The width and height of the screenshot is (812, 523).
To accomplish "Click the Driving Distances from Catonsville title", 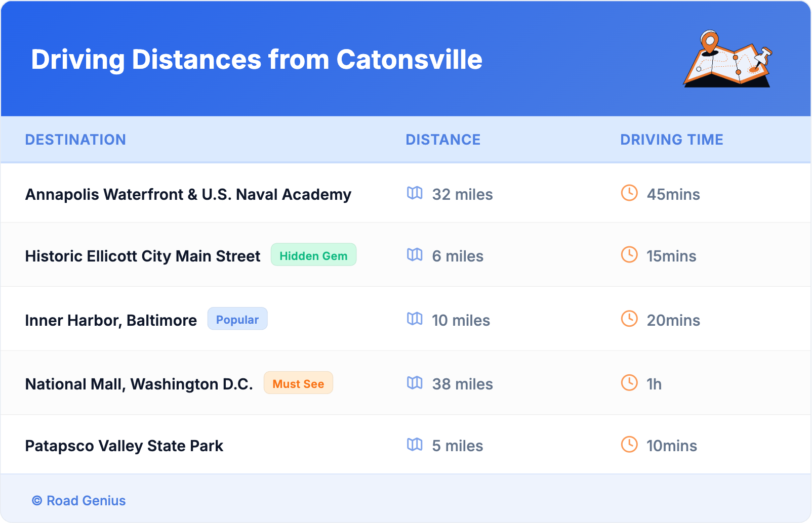I will [x=257, y=59].
